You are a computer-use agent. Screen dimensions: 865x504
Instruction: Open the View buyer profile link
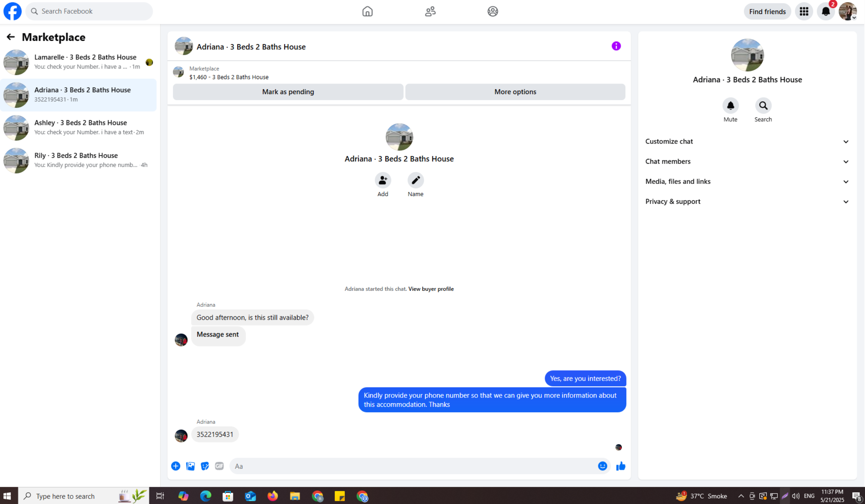431,289
